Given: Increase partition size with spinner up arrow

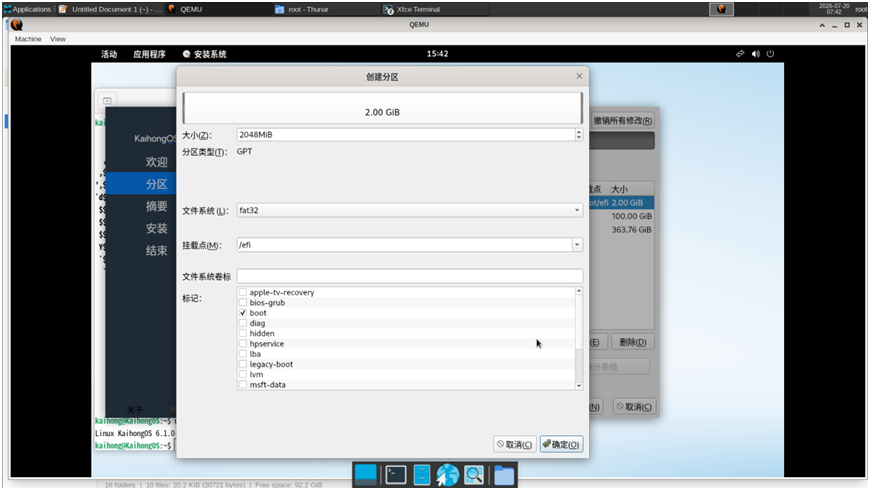Looking at the screenshot, I should (579, 132).
